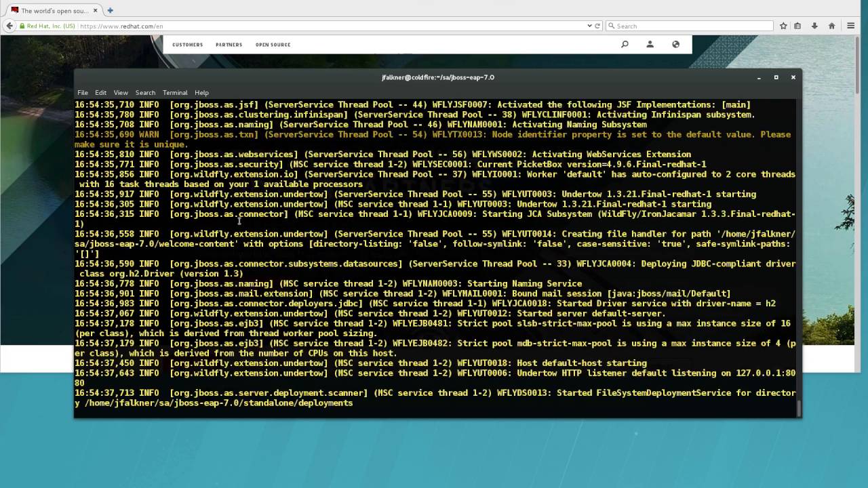Show bookmarks list icon
The height and width of the screenshot is (488, 868).
(797, 26)
